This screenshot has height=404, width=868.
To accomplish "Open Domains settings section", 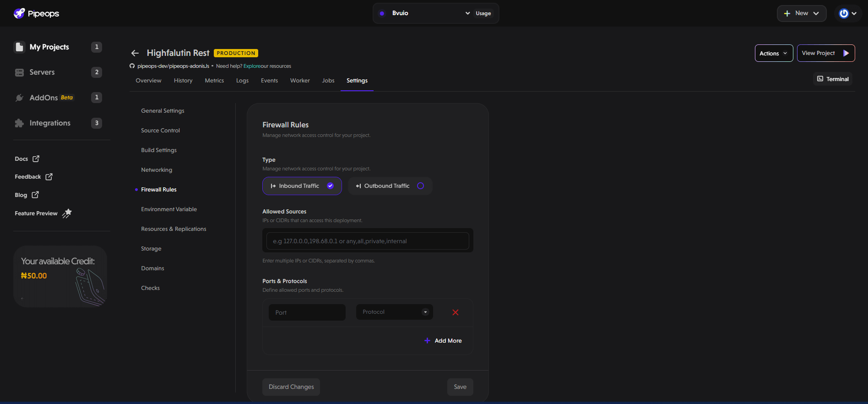I will (x=152, y=268).
